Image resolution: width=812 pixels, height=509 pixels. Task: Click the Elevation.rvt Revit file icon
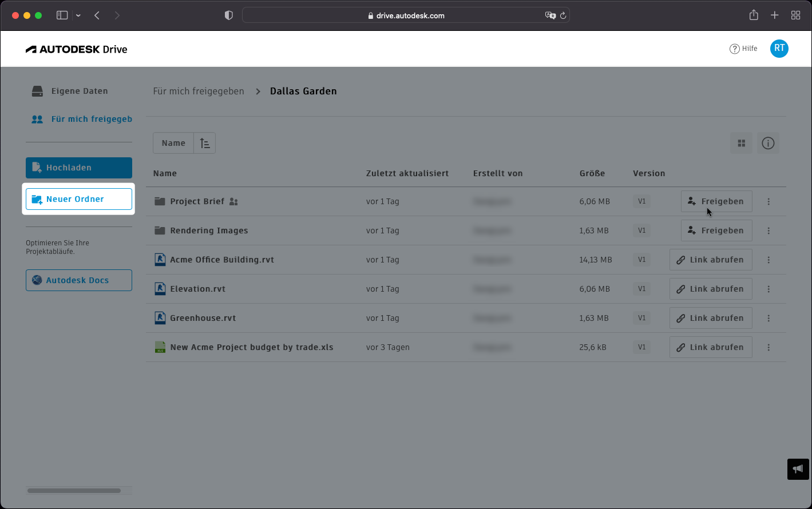point(160,289)
